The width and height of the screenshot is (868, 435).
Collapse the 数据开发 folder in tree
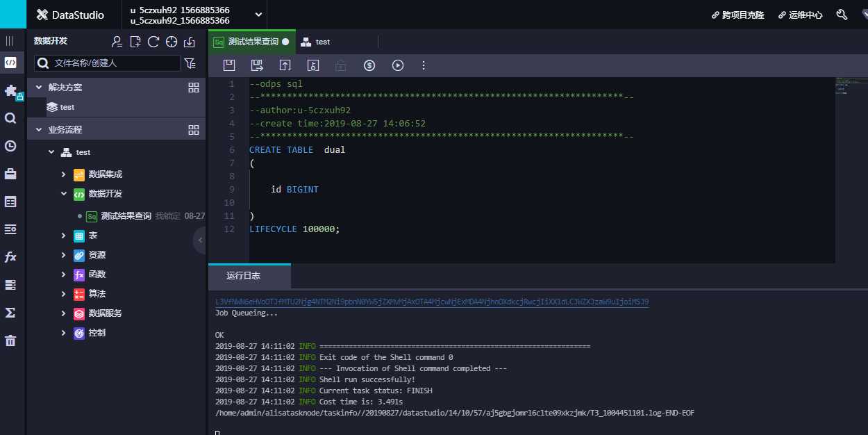(x=64, y=194)
